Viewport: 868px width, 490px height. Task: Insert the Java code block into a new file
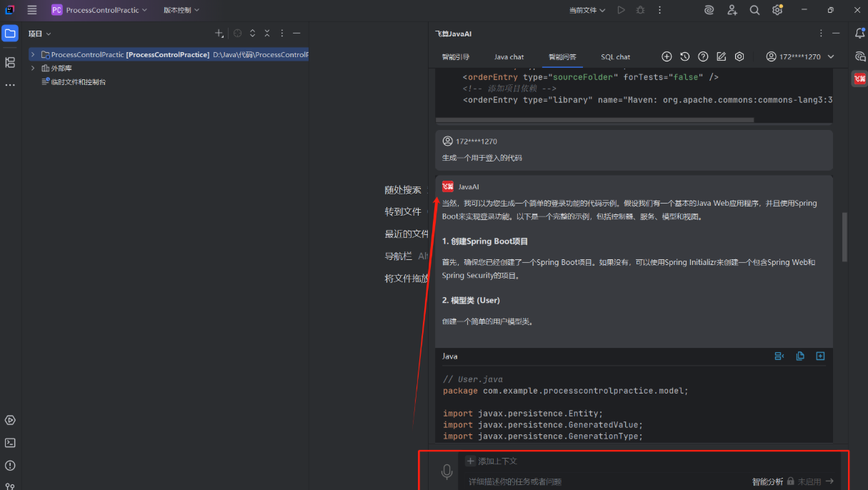[x=820, y=356]
